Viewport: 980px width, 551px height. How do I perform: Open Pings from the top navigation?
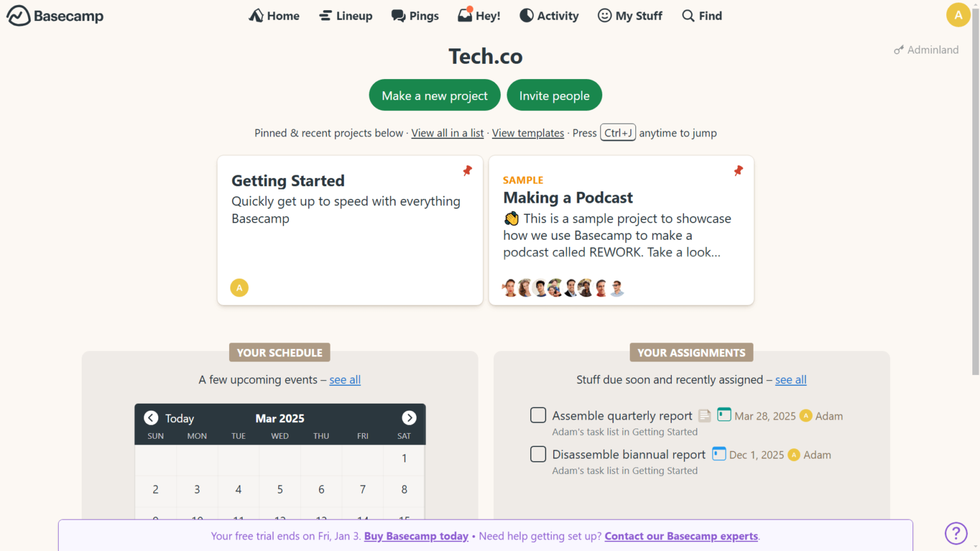point(415,15)
